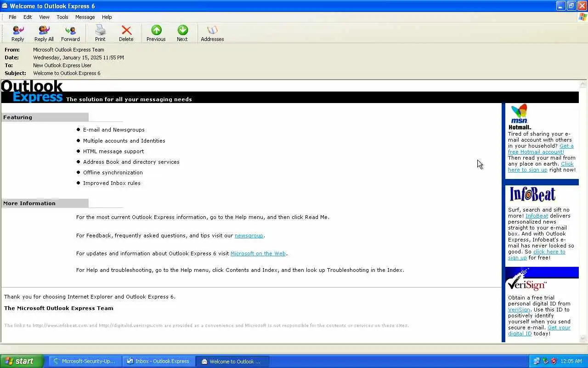Open the Addresses book
This screenshot has width=588, height=368.
tap(212, 34)
